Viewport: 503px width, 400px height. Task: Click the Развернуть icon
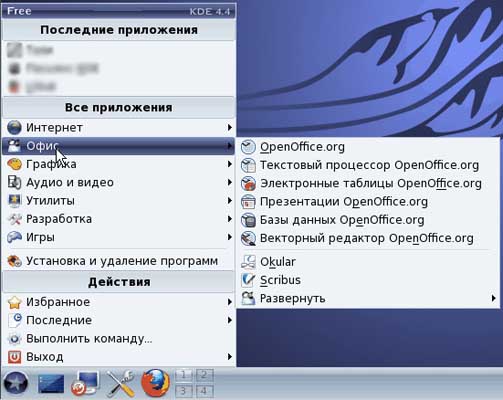coord(248,299)
